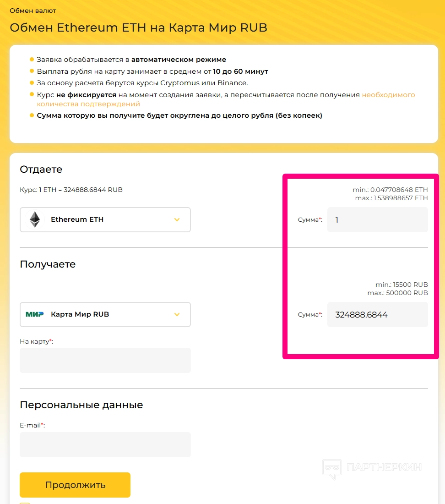Select the max.: 500000 RUB text
Screen dimensions: 445x504
(x=397, y=293)
